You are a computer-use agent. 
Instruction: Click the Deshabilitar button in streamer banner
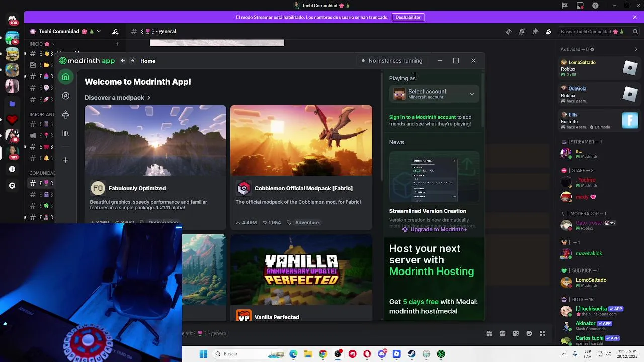(408, 17)
